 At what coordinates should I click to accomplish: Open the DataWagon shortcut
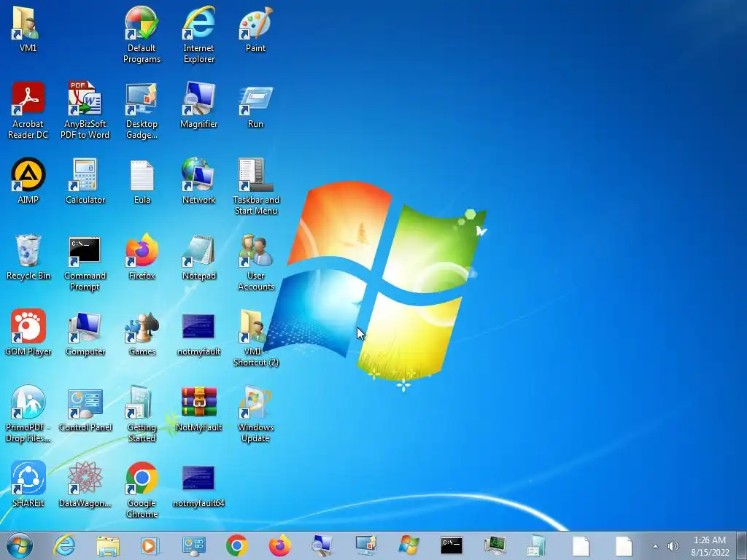(x=85, y=484)
